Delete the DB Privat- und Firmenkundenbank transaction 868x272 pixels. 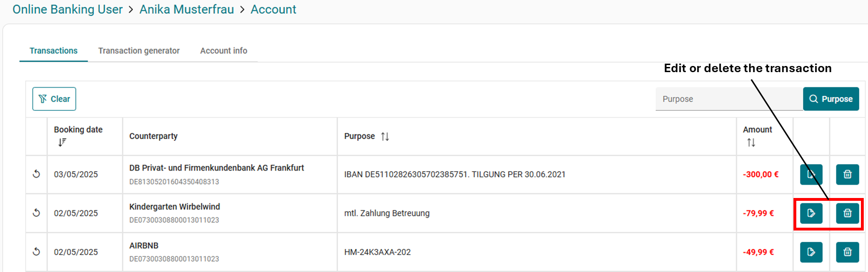(x=847, y=174)
